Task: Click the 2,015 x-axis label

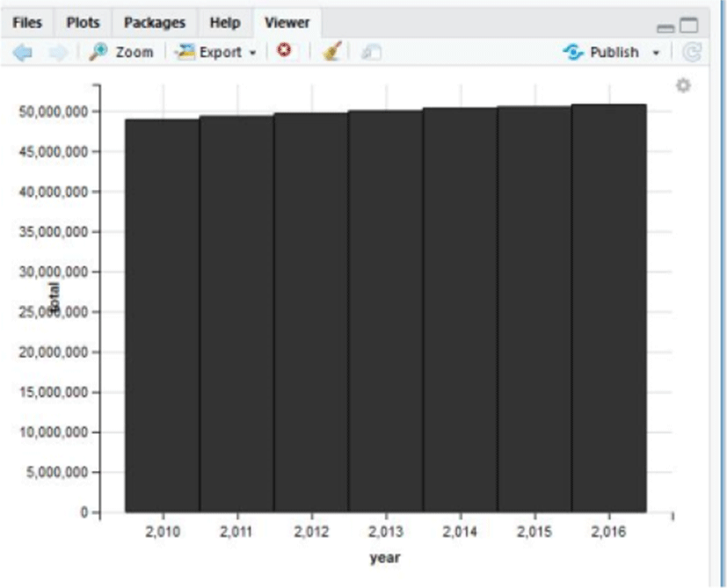Action: (x=534, y=532)
